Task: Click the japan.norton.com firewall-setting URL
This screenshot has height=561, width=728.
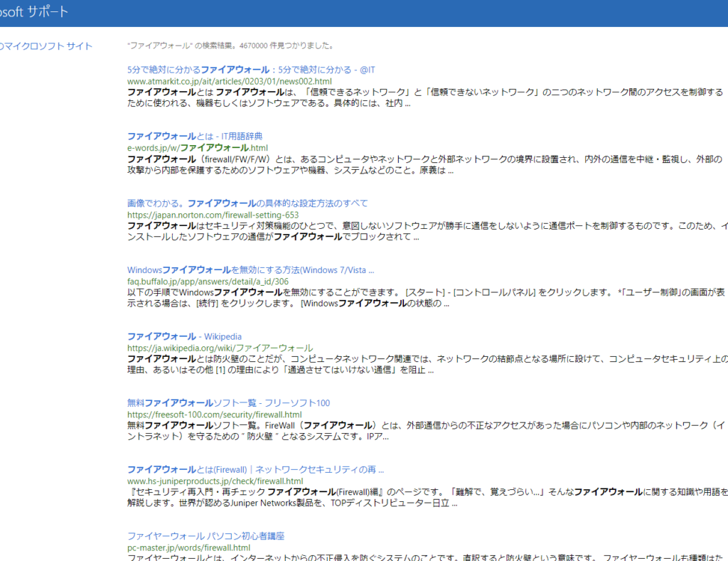Action: [213, 215]
